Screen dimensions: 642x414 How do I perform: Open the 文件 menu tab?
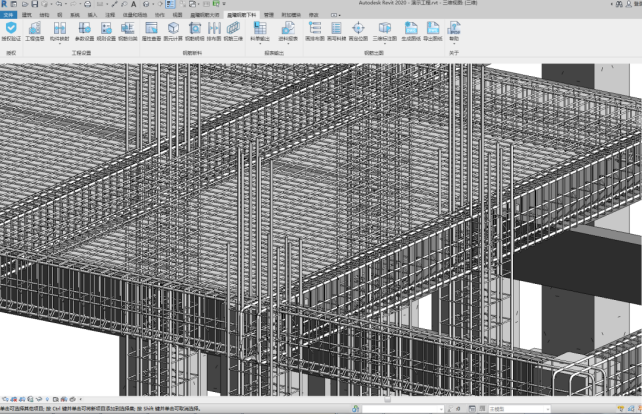coord(9,15)
